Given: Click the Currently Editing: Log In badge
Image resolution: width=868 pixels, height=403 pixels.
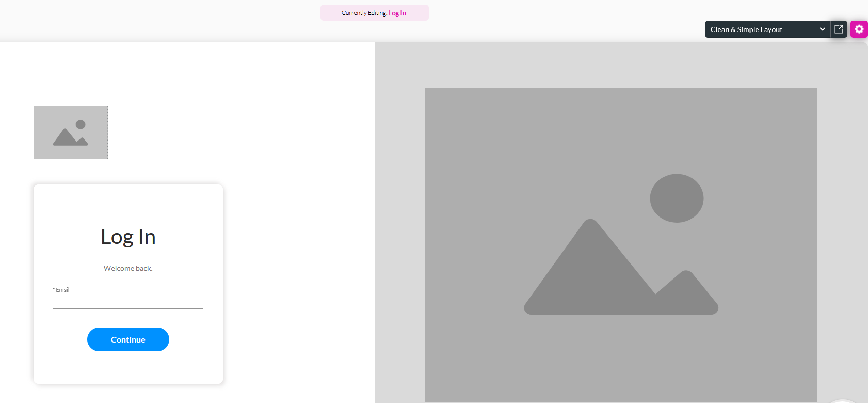Looking at the screenshot, I should pos(374,13).
